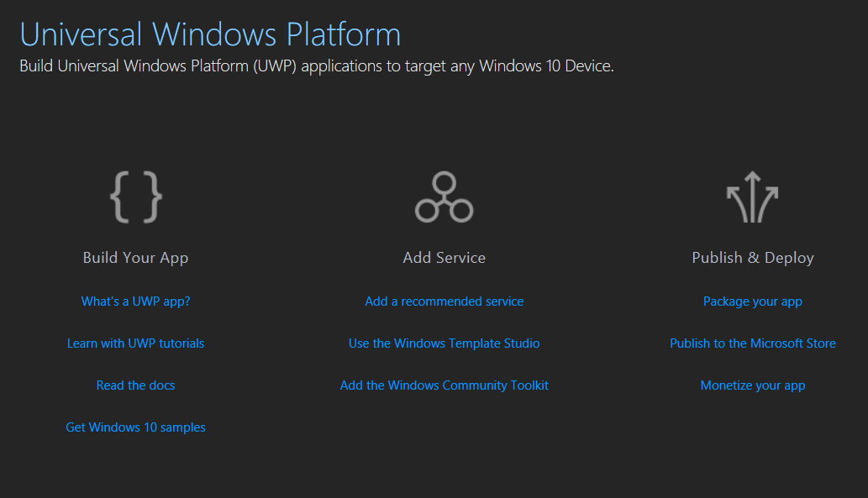Open Learn with UWP tutorials link
The height and width of the screenshot is (498, 868).
pos(135,343)
